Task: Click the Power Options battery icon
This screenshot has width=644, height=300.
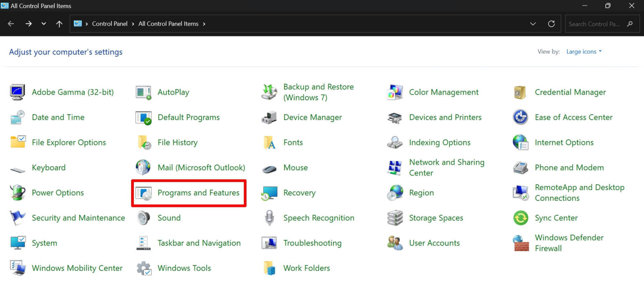Action: 18,193
